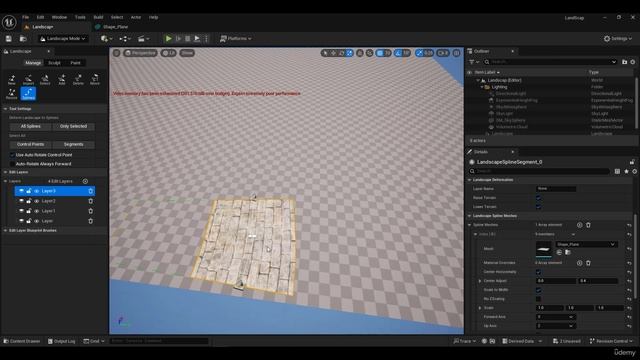Click the Move to level tool icon
The width and height of the screenshot is (640, 360).
tap(95, 79)
